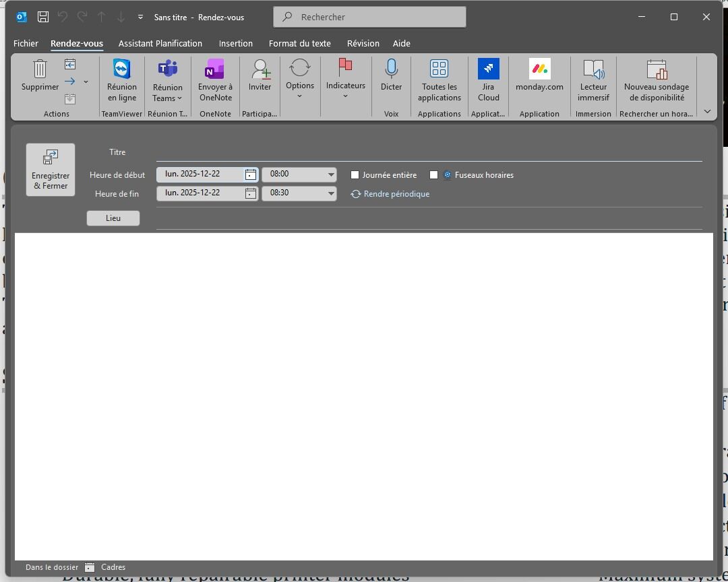Click Enregistrer & Fermer button
This screenshot has width=728, height=582.
coord(51,169)
